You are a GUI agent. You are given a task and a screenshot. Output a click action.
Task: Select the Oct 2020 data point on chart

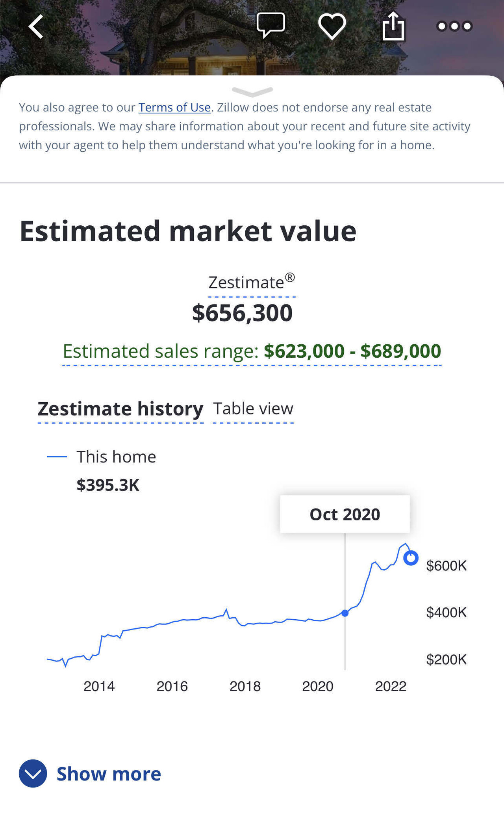coord(345,613)
